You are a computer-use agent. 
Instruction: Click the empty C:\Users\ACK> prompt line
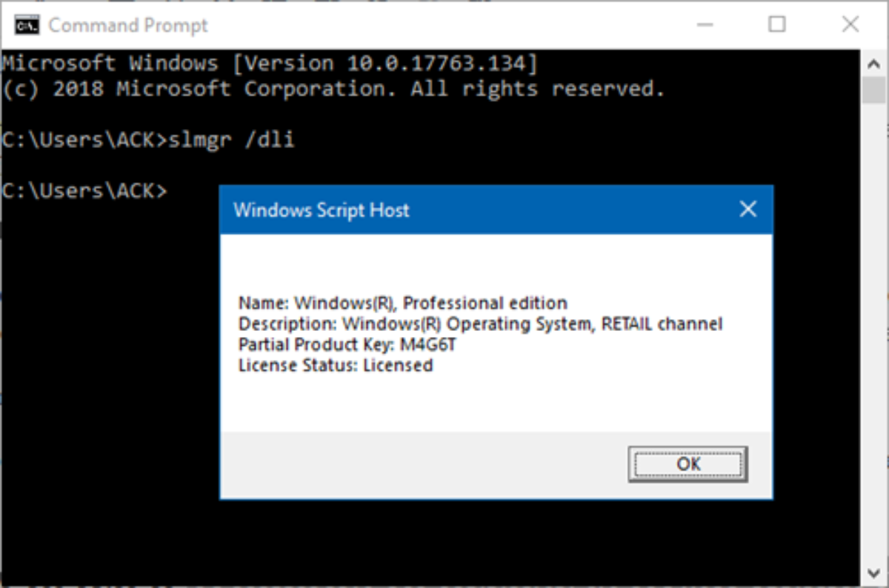tap(85, 191)
